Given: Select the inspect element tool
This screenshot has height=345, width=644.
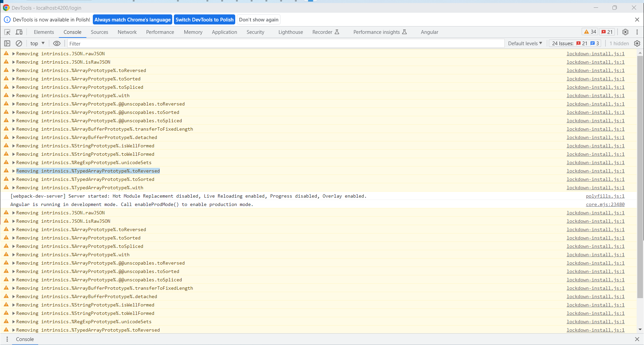Looking at the screenshot, I should pyautogui.click(x=7, y=32).
